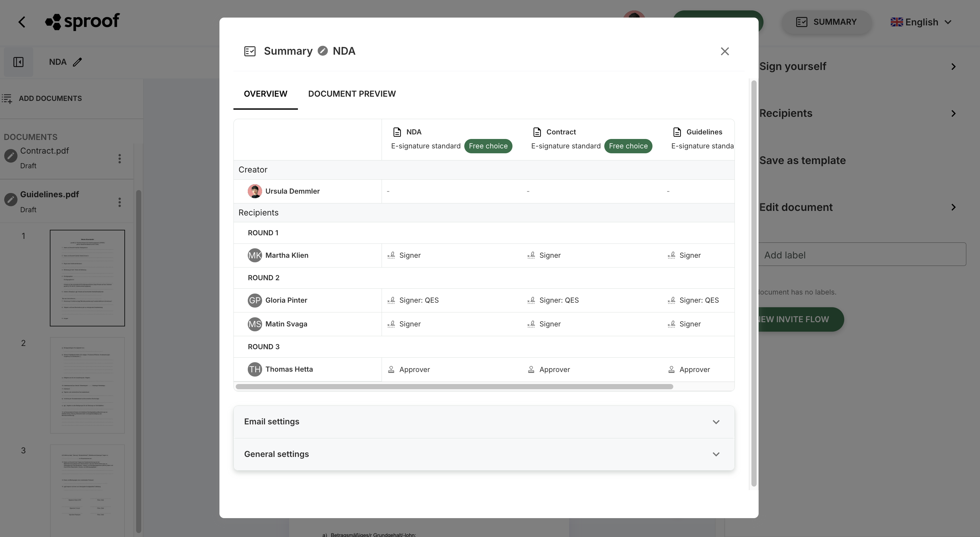The width and height of the screenshot is (980, 537).
Task: Click the UK flag language icon
Action: coord(897,22)
